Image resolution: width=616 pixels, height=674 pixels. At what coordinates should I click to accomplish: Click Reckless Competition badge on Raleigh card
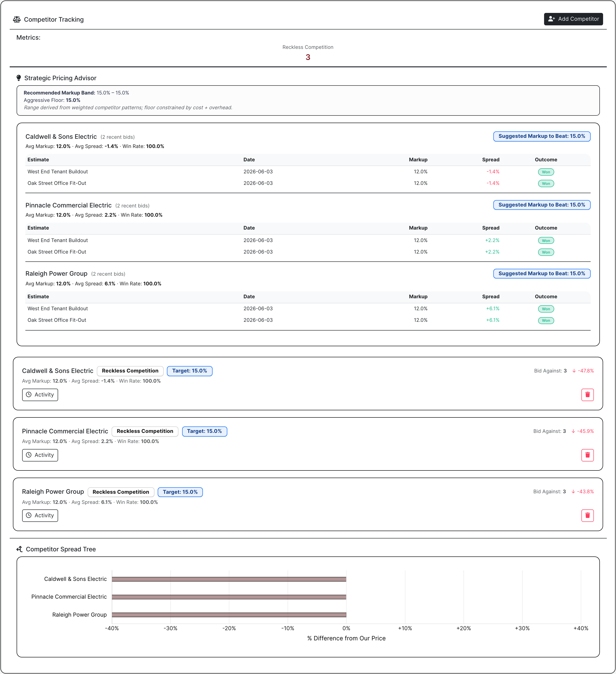[121, 492]
